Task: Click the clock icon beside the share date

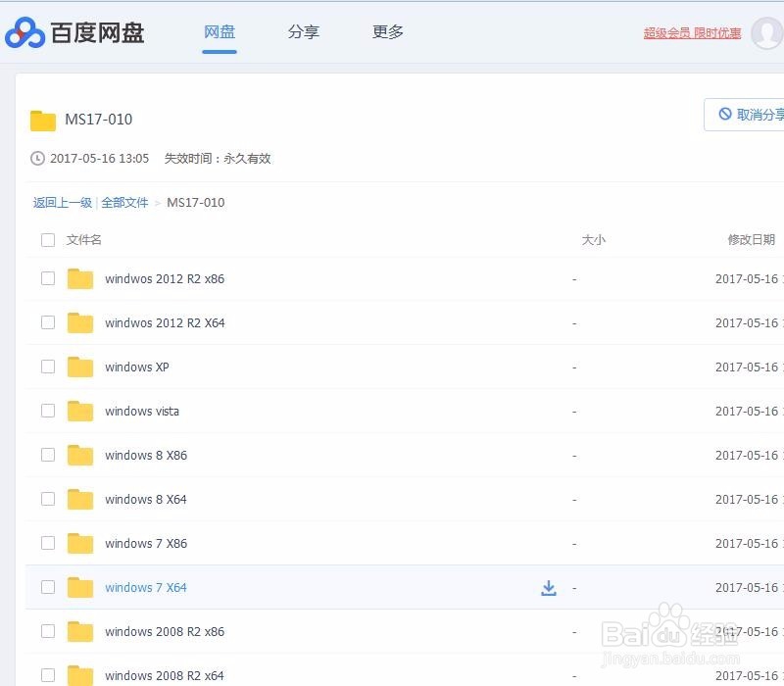Action: [x=35, y=158]
